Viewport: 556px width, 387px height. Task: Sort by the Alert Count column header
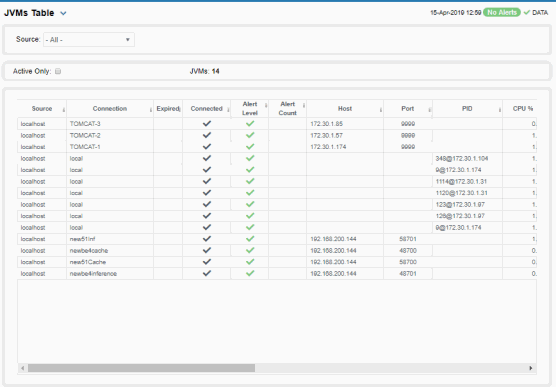click(287, 109)
